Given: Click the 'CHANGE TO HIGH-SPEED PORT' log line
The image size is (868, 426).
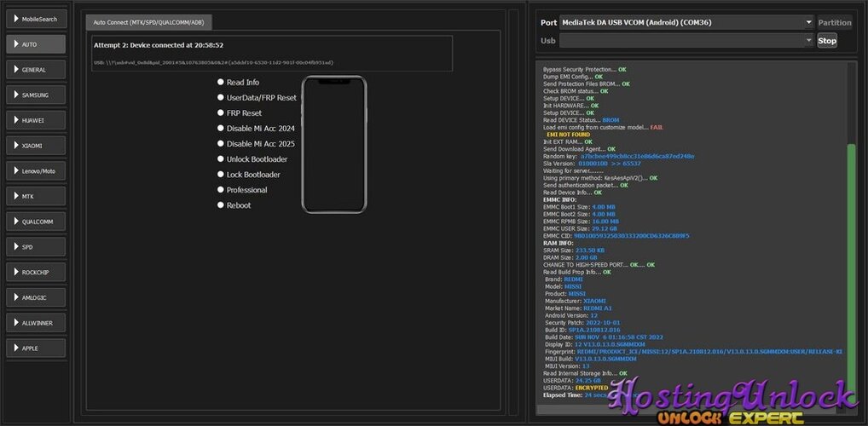Looking at the screenshot, I should [599, 265].
